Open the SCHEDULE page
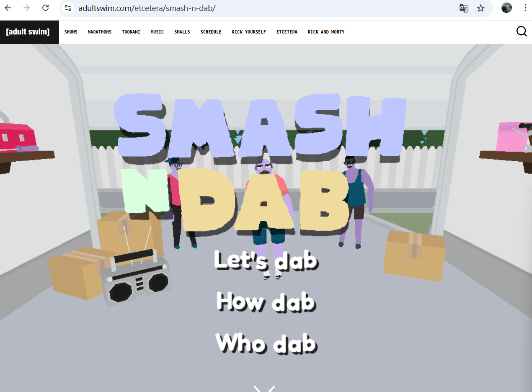Viewport: 532px width, 392px height. point(211,32)
